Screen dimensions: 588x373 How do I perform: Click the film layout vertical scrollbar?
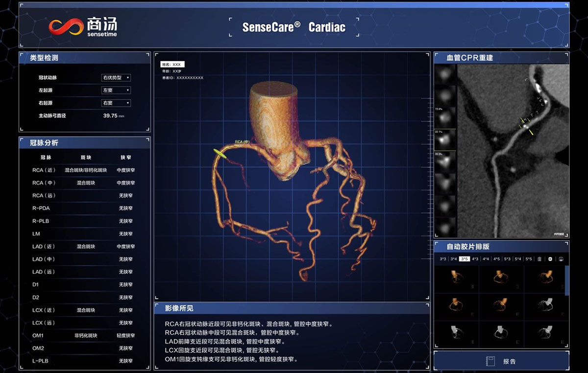[x=567, y=280]
